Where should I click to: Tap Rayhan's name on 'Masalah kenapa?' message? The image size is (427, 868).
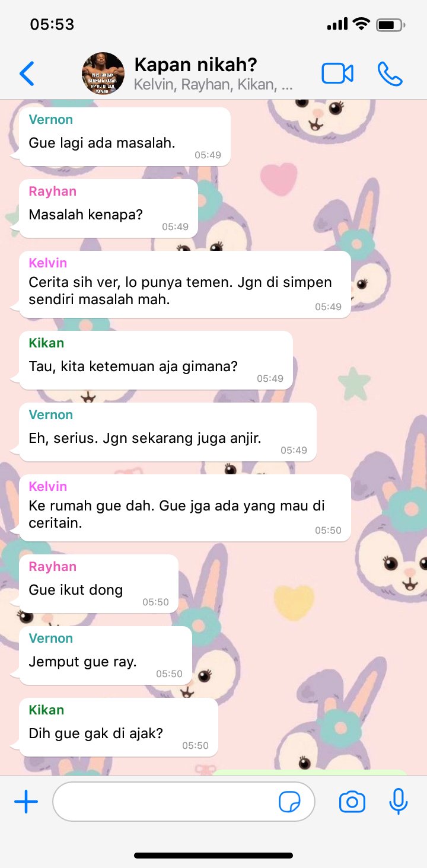pyautogui.click(x=53, y=191)
